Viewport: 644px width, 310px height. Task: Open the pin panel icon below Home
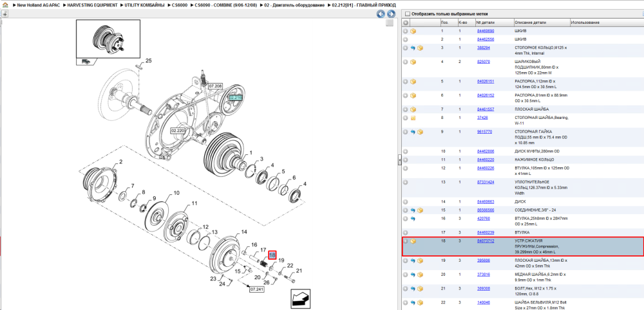5,14
